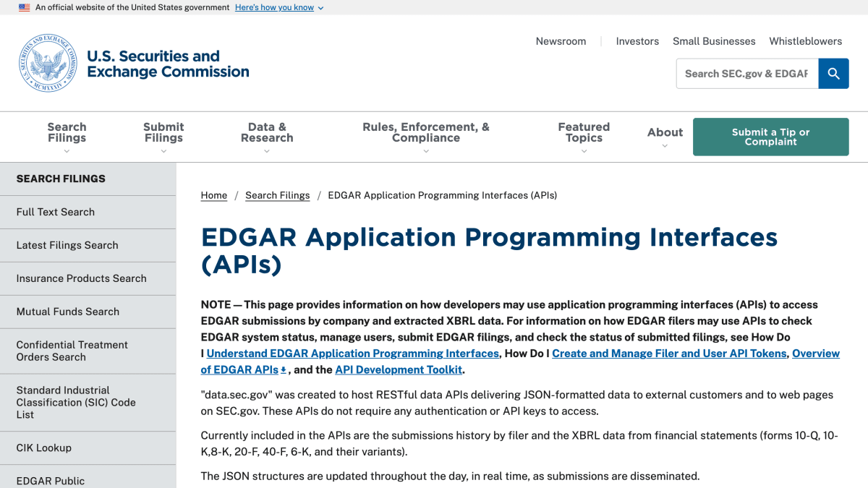This screenshot has height=488, width=868.
Task: Open the Search Filings main menu
Action: (x=67, y=132)
